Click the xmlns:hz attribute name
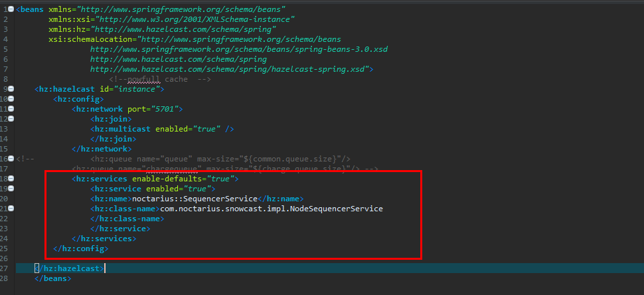644x295 pixels. [67, 29]
